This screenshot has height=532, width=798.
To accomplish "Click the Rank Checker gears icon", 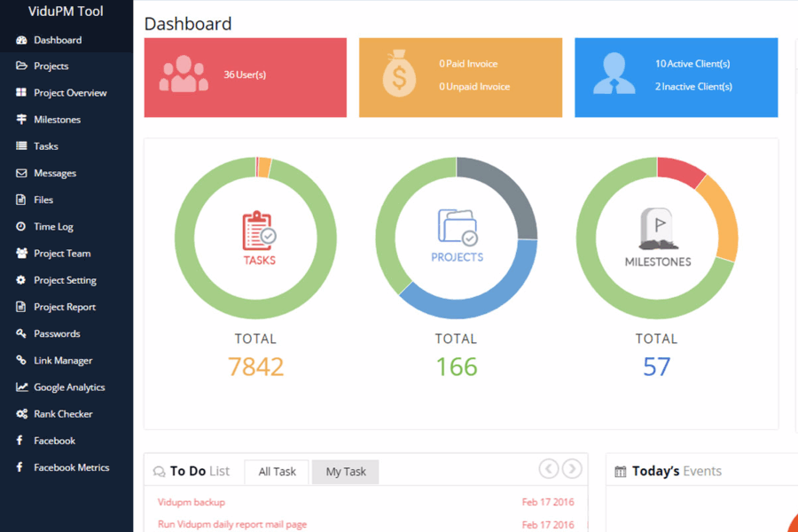I will pyautogui.click(x=21, y=414).
